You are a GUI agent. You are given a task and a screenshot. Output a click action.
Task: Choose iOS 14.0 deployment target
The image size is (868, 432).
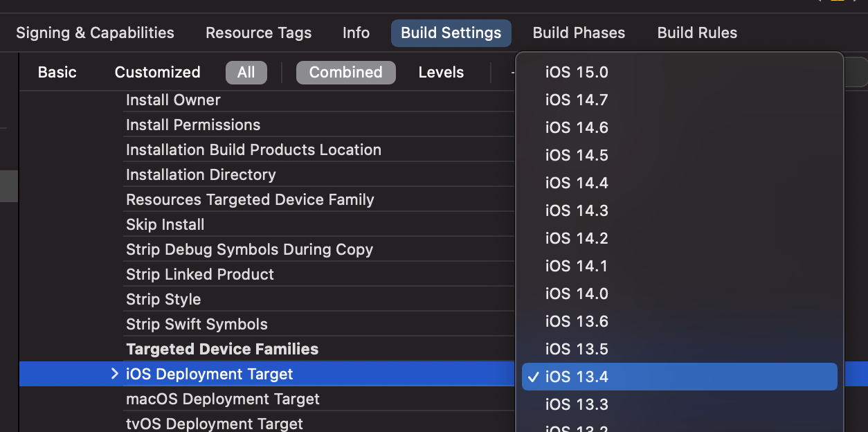coord(679,294)
